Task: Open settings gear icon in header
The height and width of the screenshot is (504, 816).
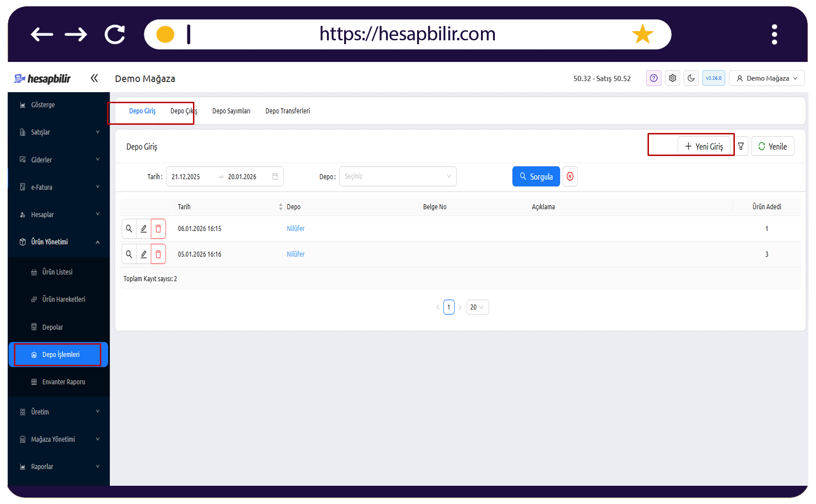Action: [x=672, y=78]
